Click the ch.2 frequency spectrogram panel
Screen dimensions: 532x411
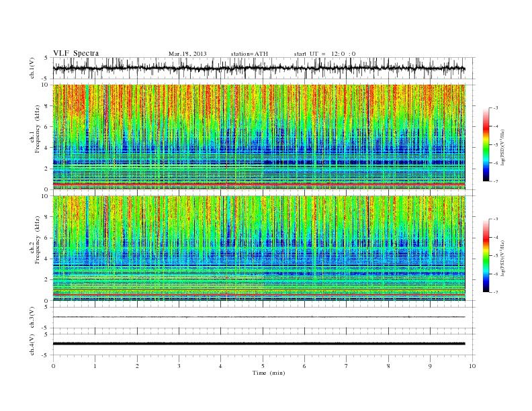pos(259,248)
